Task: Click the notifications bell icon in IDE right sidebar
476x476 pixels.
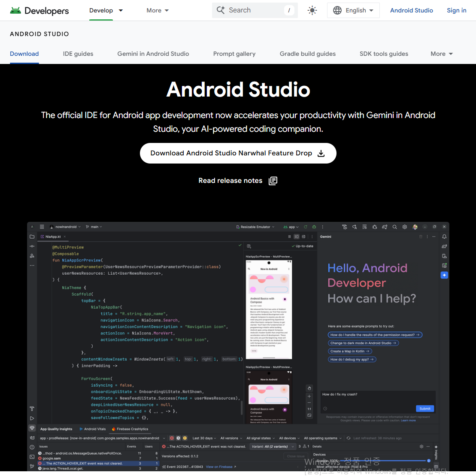Action: click(x=444, y=236)
